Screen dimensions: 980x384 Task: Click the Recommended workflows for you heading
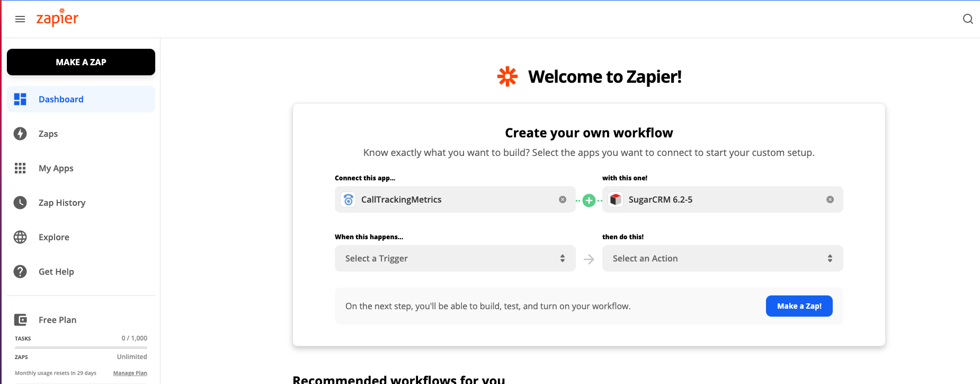(399, 379)
